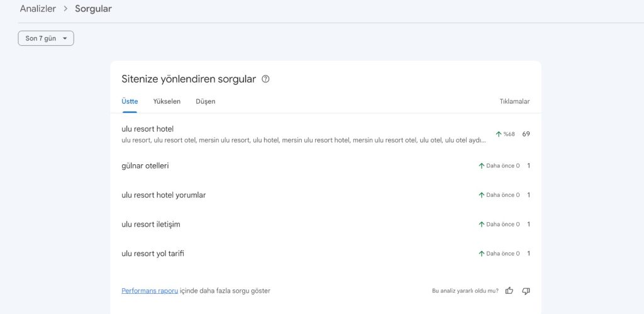
Task: Click green arrow in ulu resort iletişim row
Action: pos(482,225)
